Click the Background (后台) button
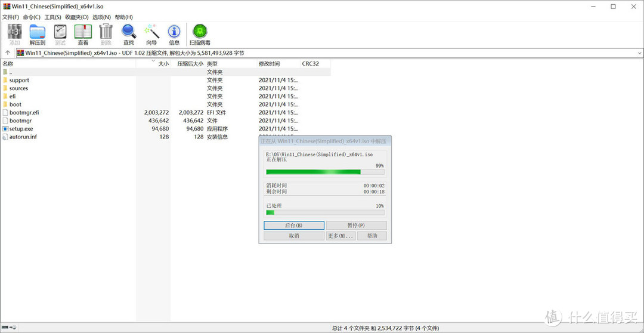Image resolution: width=644 pixels, height=333 pixels. tap(293, 226)
